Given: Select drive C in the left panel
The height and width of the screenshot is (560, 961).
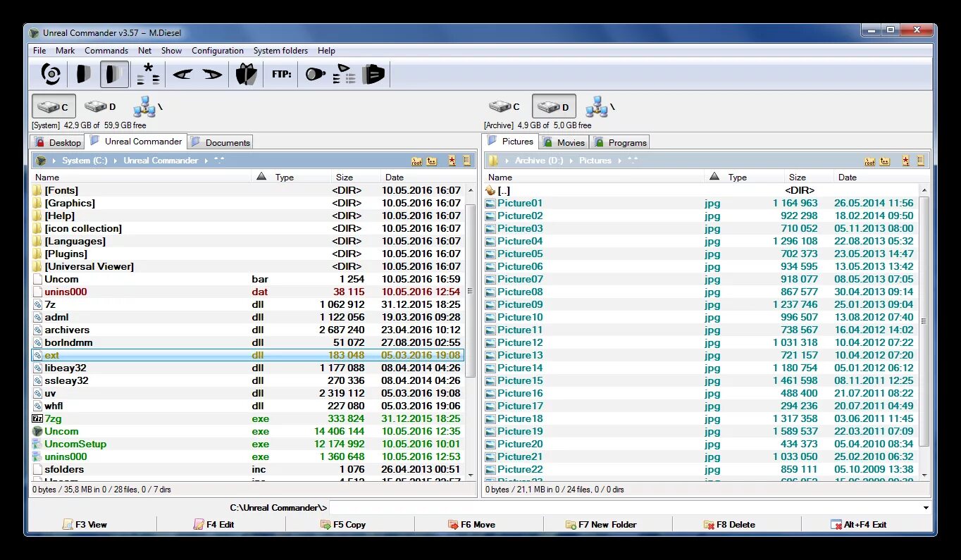Looking at the screenshot, I should point(54,106).
